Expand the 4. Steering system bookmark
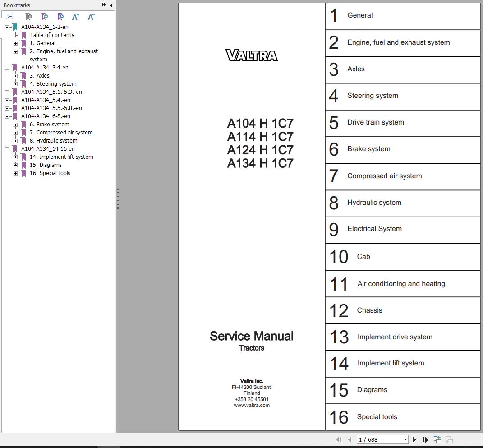Screen dimensions: 483x448 pos(15,84)
